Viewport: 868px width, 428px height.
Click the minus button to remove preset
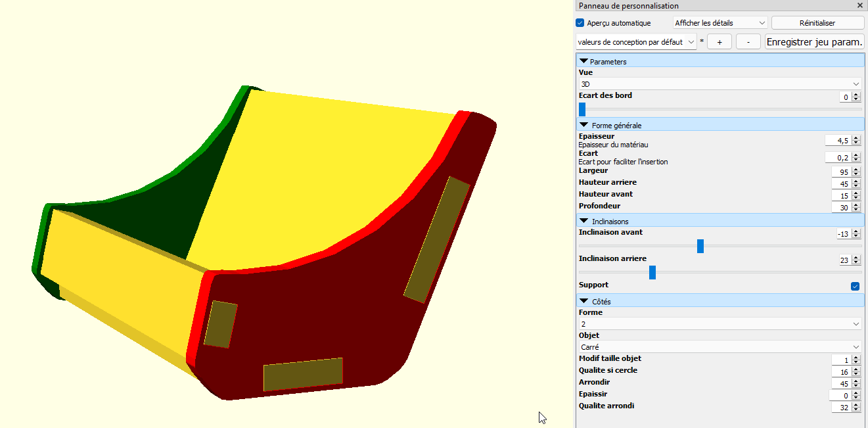[748, 42]
